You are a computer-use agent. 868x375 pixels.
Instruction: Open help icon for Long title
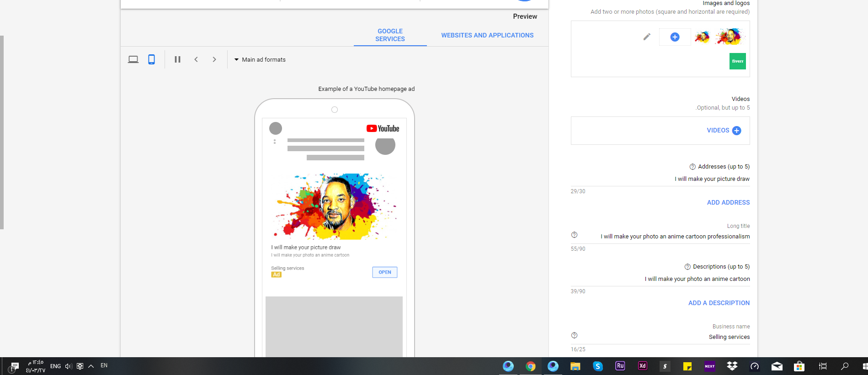[574, 235]
